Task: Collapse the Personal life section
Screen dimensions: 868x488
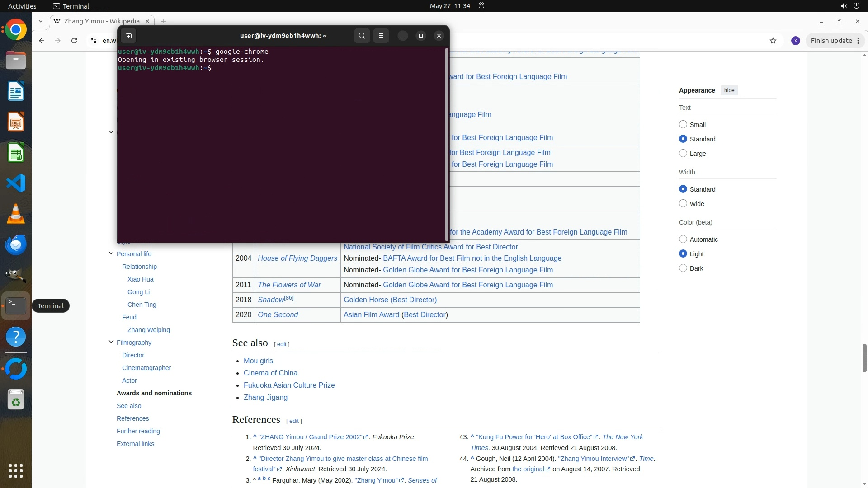Action: [x=111, y=253]
